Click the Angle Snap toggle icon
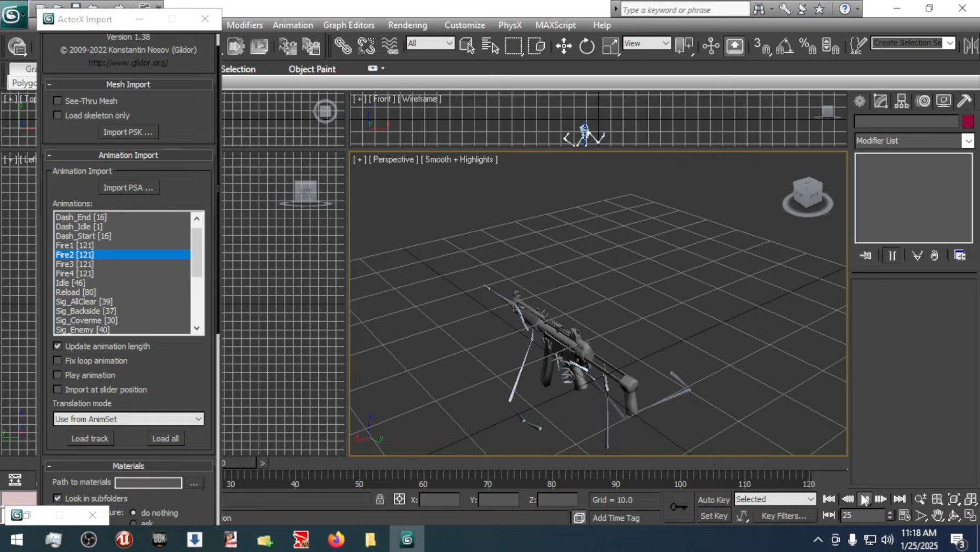Image resolution: width=980 pixels, height=552 pixels. click(x=785, y=46)
